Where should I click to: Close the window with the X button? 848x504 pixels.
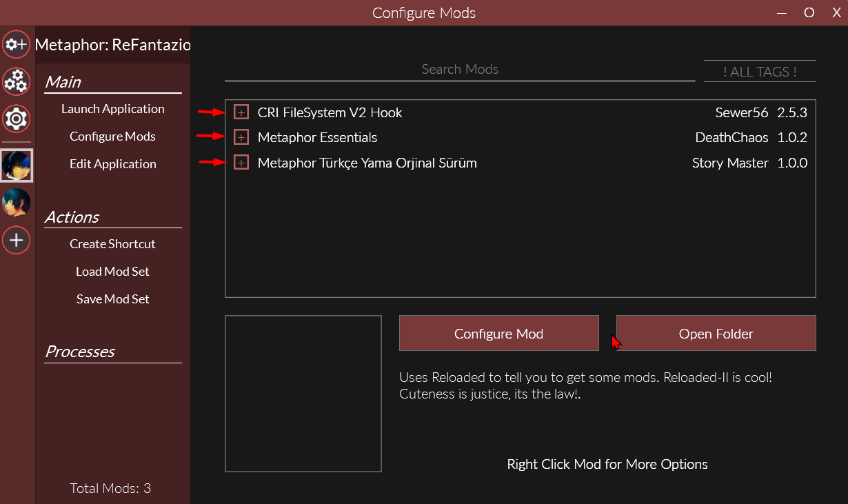click(837, 12)
